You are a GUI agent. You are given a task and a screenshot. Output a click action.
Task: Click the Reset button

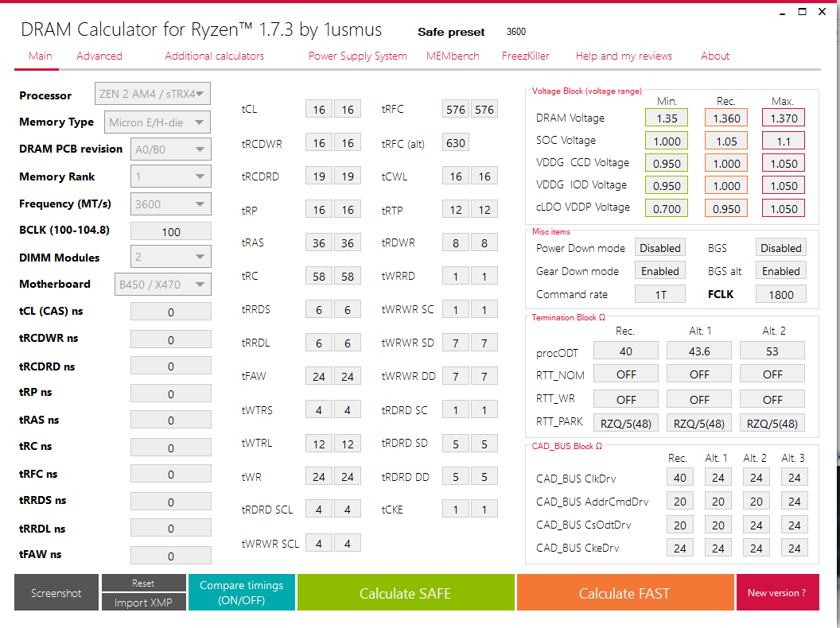pyautogui.click(x=143, y=583)
